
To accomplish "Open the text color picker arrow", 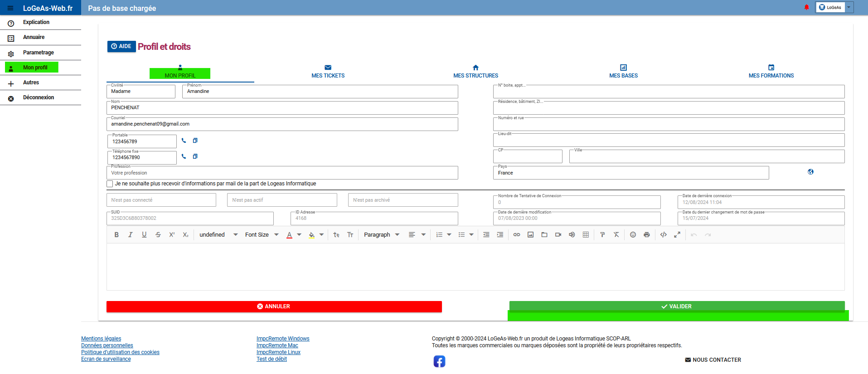I will [299, 235].
